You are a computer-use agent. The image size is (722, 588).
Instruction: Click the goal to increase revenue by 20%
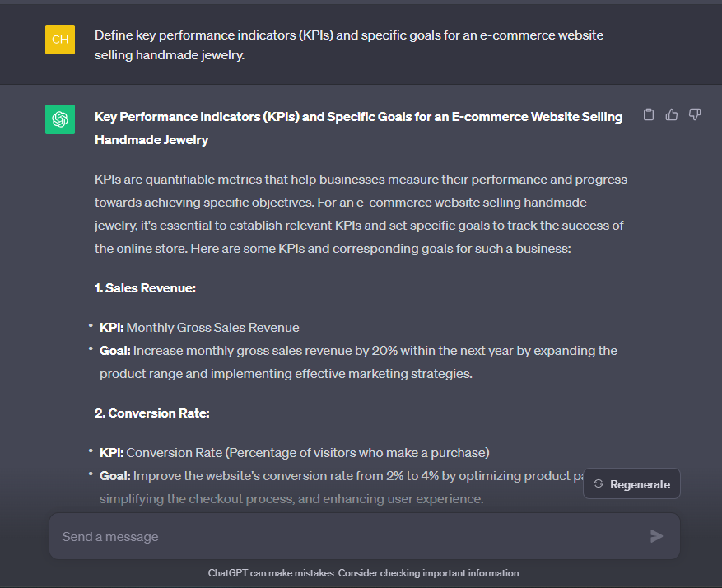(358, 362)
